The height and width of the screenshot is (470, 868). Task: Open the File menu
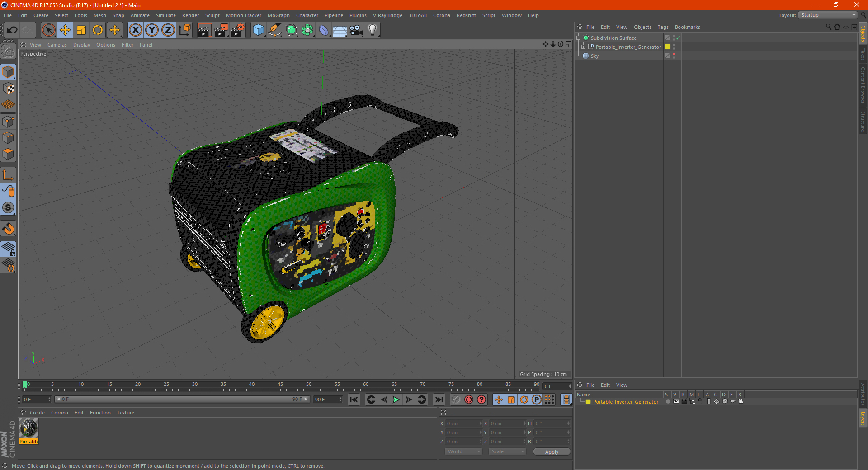point(8,15)
